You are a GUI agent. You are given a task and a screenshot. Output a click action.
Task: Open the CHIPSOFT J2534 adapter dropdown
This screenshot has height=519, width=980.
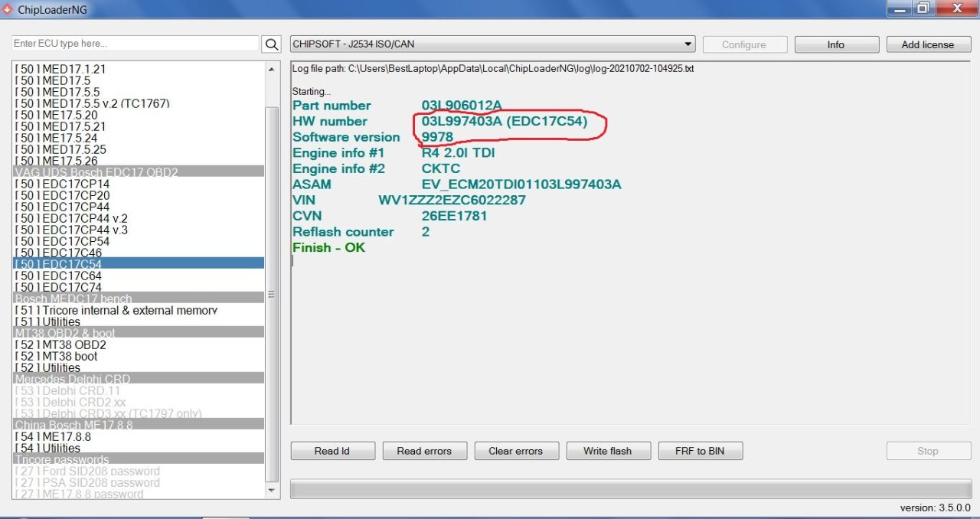(492, 44)
